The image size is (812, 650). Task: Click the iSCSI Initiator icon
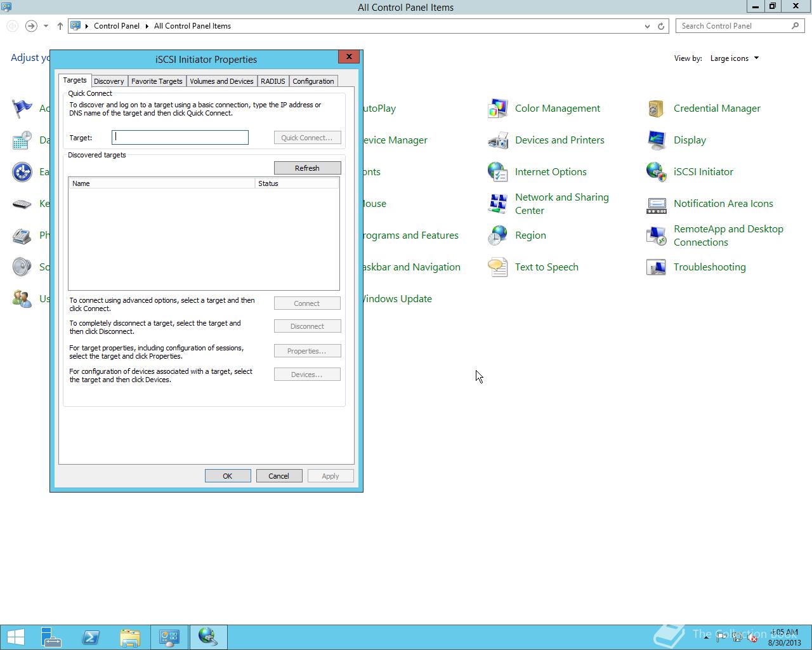657,172
